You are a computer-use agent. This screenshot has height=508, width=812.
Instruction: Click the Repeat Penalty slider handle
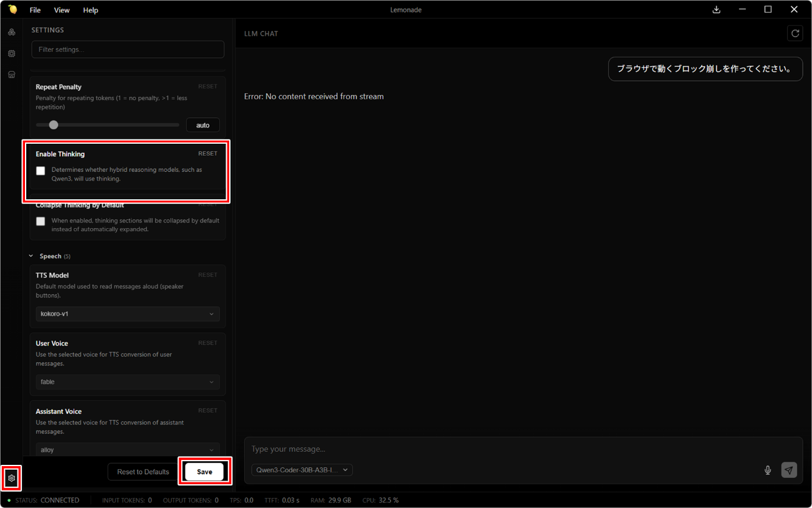point(54,125)
